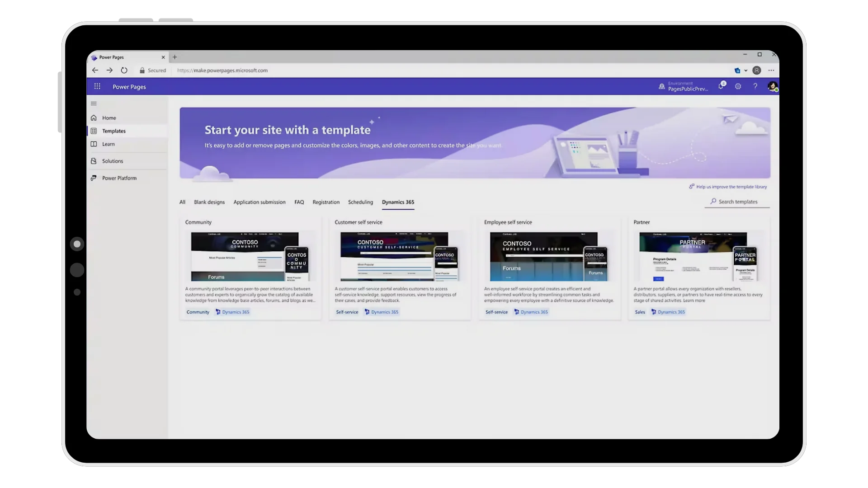Click the Home house icon
This screenshot has width=868, height=488.
click(x=94, y=118)
